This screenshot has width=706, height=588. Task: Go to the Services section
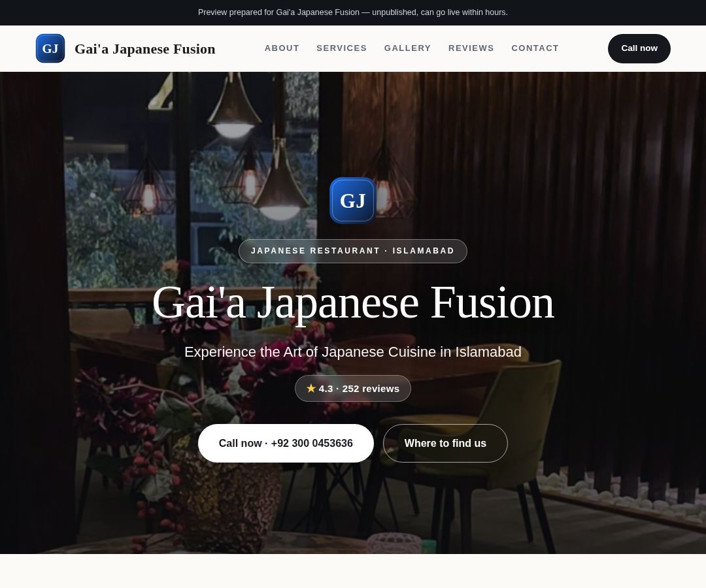pyautogui.click(x=342, y=48)
